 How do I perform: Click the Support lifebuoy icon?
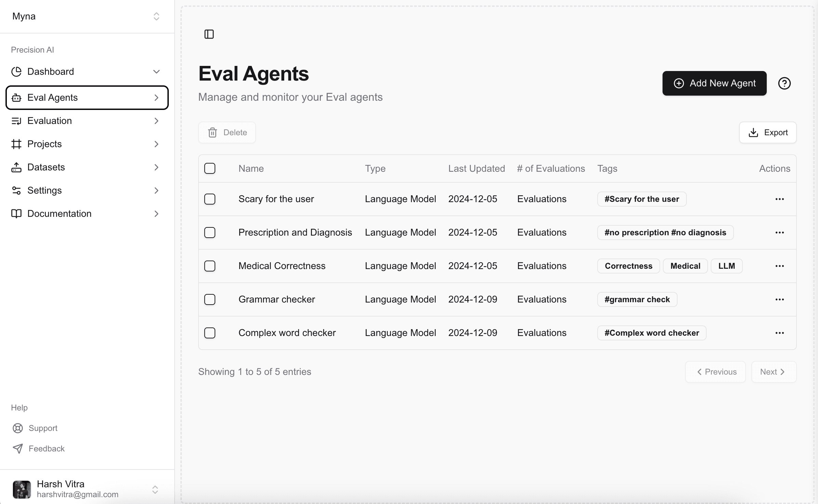pyautogui.click(x=17, y=428)
